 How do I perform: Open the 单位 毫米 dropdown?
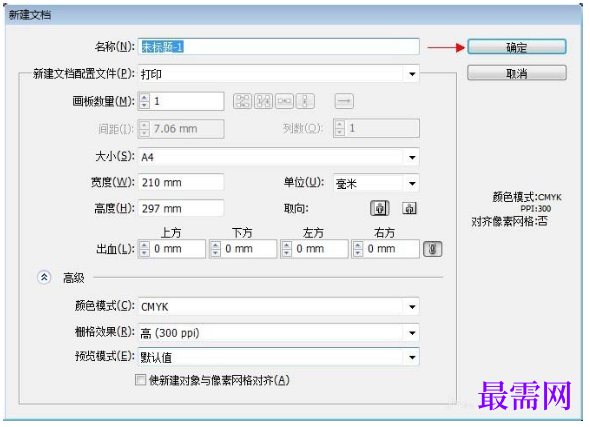click(x=412, y=183)
